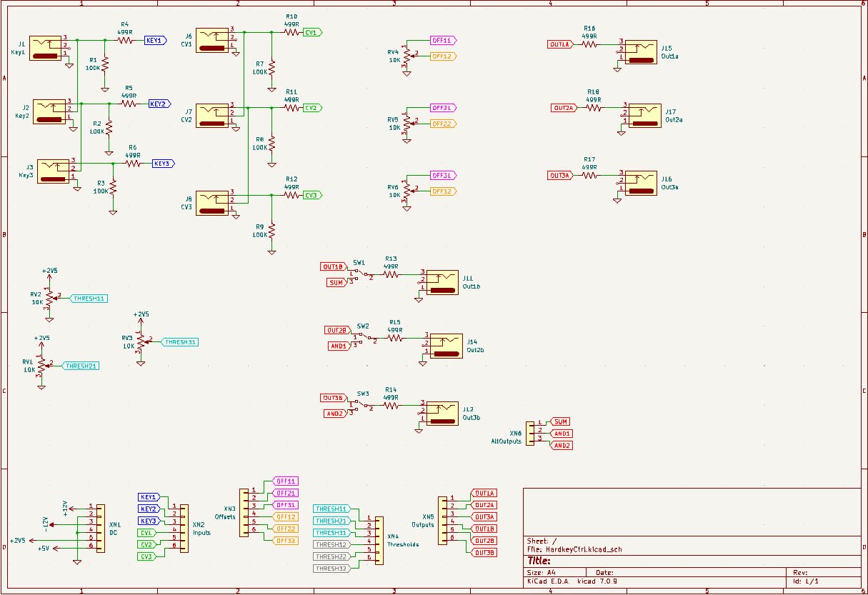
Task: Click the KEY1 global label near R4
Action: 156,41
